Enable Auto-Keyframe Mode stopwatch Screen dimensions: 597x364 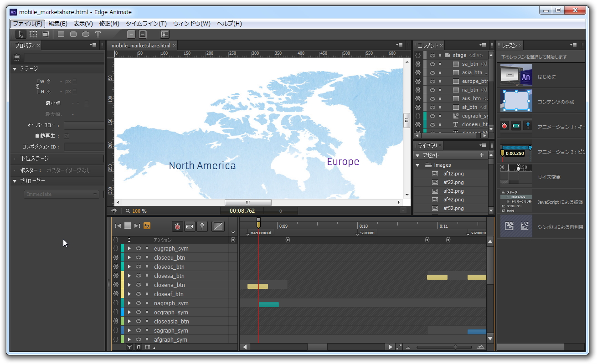coord(177,226)
